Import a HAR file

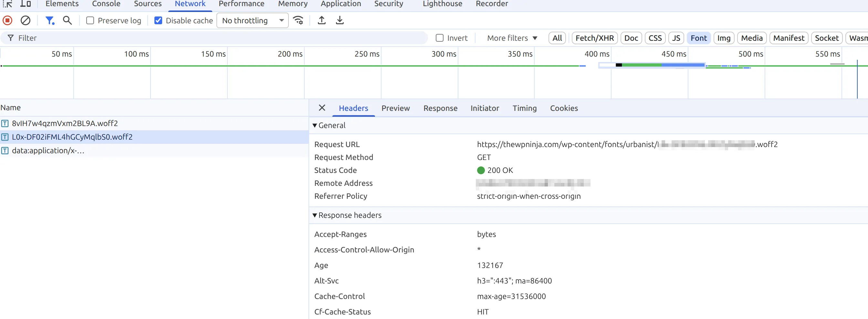click(322, 20)
